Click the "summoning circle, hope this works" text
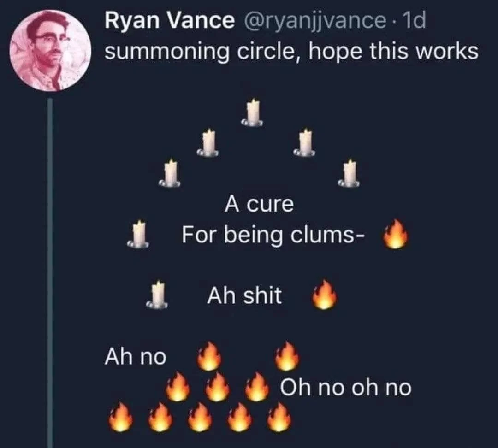Viewport: 498px width, 448px height. (x=291, y=52)
